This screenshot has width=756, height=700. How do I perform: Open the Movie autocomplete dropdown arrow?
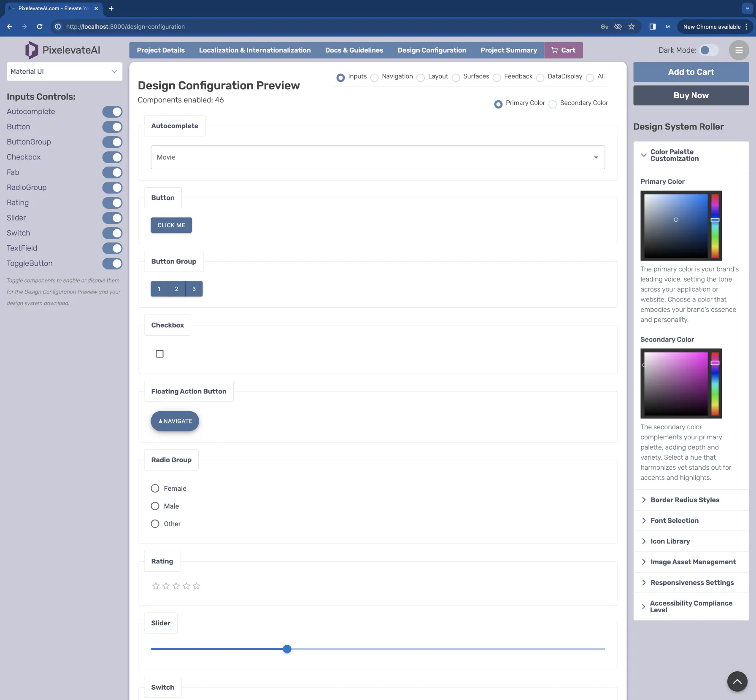596,157
